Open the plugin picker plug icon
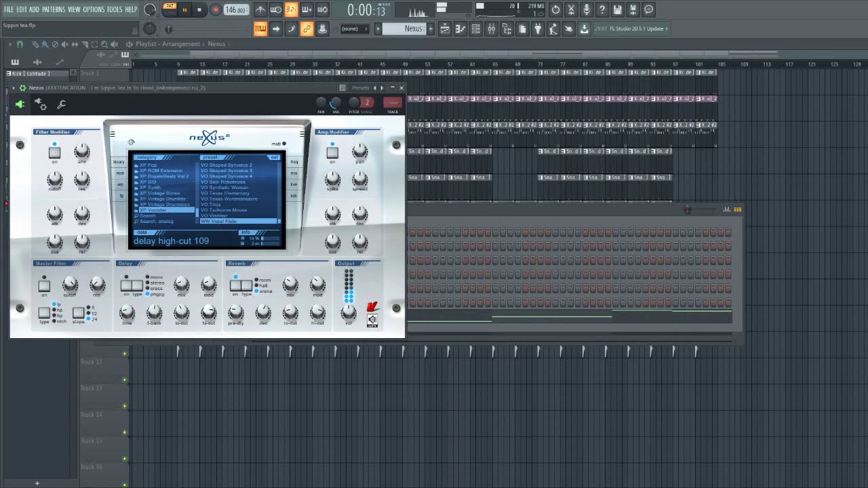Image resolution: width=868 pixels, height=488 pixels. [538, 28]
